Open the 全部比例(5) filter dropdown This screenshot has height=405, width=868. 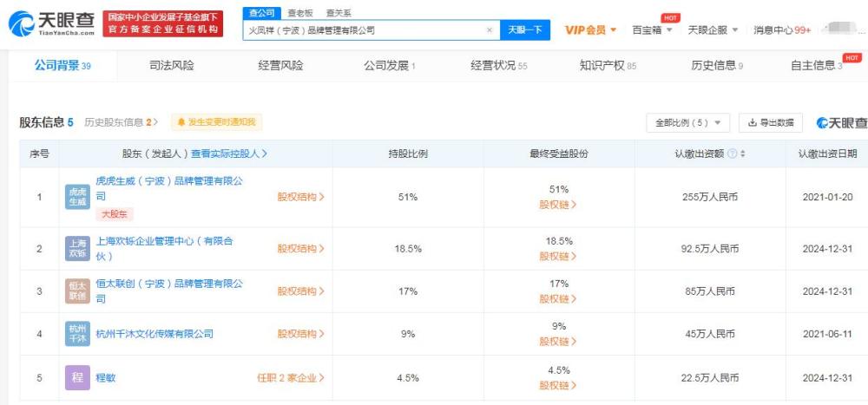pyautogui.click(x=687, y=123)
